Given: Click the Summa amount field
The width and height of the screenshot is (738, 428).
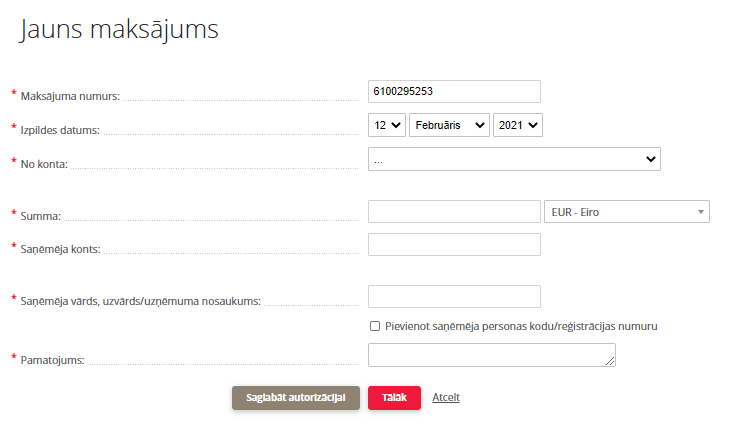Looking at the screenshot, I should pyautogui.click(x=454, y=212).
